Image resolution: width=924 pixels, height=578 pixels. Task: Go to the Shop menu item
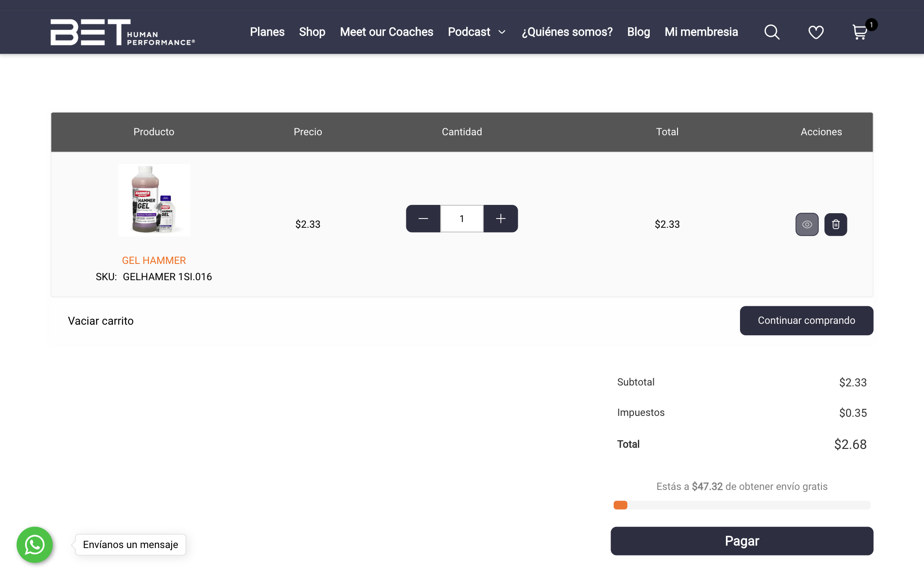pyautogui.click(x=312, y=32)
